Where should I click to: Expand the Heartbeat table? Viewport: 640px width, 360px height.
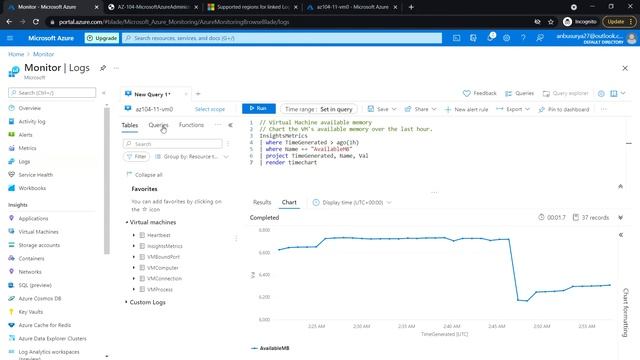[133, 235]
